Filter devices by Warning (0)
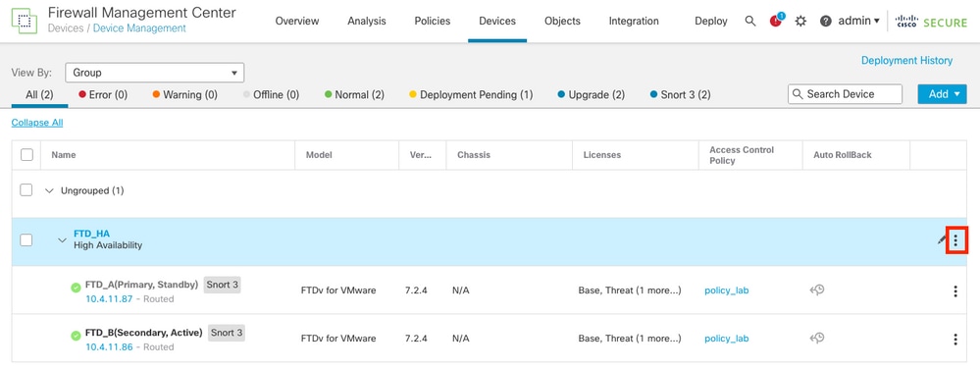This screenshot has height=369, width=980. pos(184,95)
